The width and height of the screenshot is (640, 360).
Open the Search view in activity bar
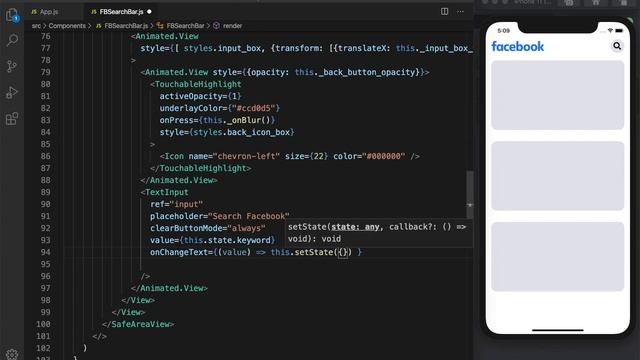tap(12, 40)
